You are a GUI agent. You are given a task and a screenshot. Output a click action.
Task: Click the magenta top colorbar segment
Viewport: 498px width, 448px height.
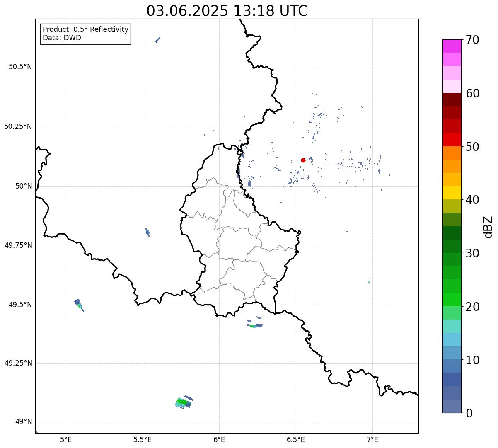point(452,46)
